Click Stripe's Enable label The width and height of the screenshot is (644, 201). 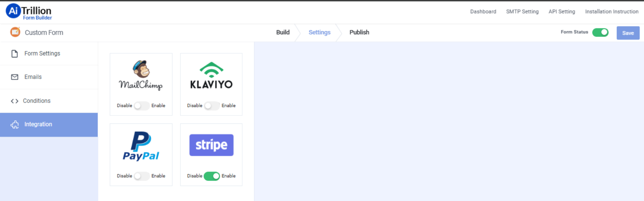pyautogui.click(x=229, y=176)
